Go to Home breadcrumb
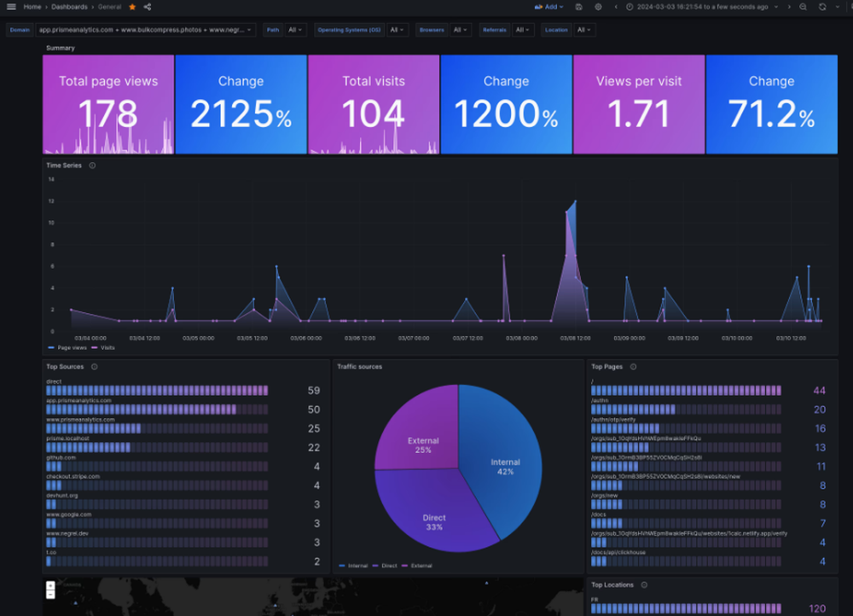853x616 pixels. coord(32,7)
